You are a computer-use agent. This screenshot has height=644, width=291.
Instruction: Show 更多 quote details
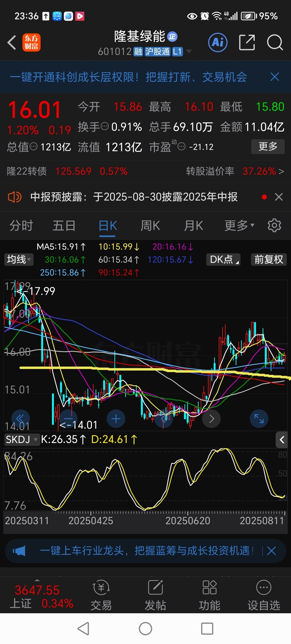(x=268, y=146)
